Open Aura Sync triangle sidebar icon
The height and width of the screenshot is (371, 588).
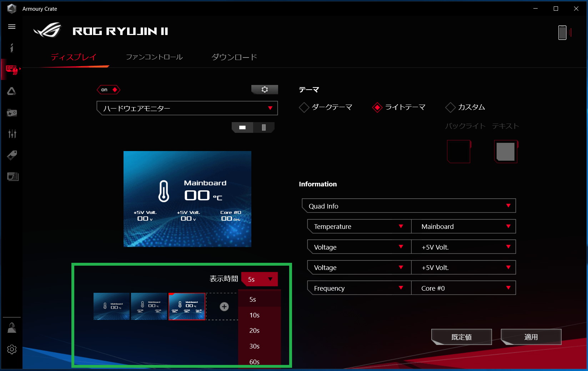[x=12, y=91]
